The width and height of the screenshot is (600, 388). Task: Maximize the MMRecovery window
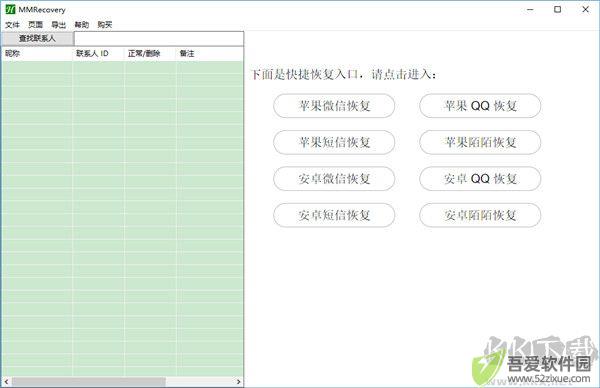coord(558,10)
